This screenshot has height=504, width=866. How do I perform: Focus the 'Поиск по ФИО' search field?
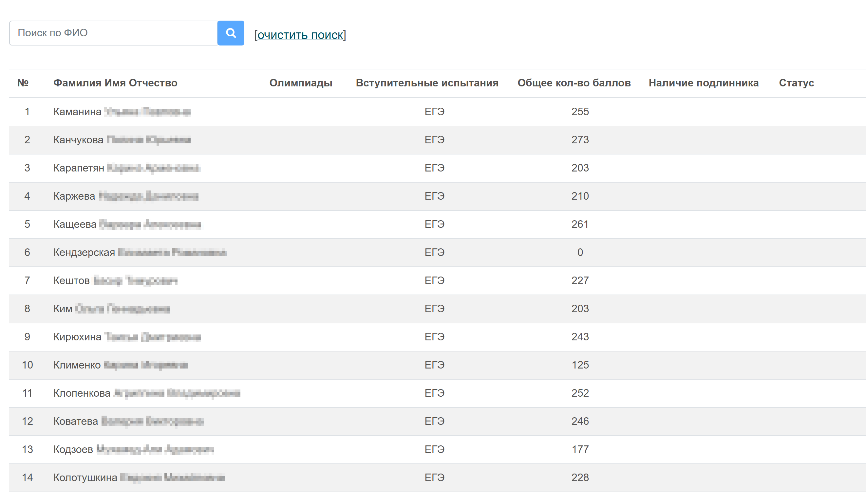[x=113, y=33]
